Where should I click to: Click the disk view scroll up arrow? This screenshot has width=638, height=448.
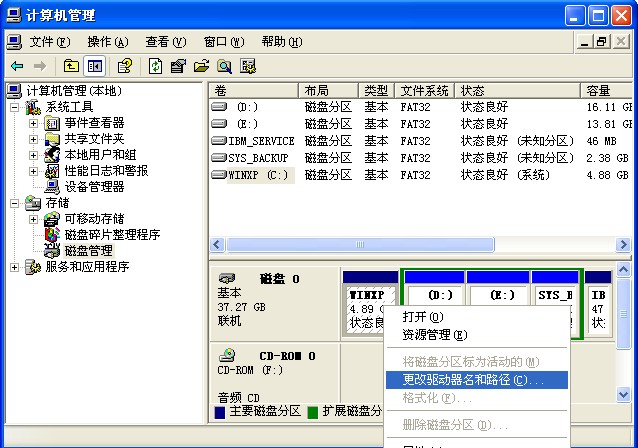624,269
